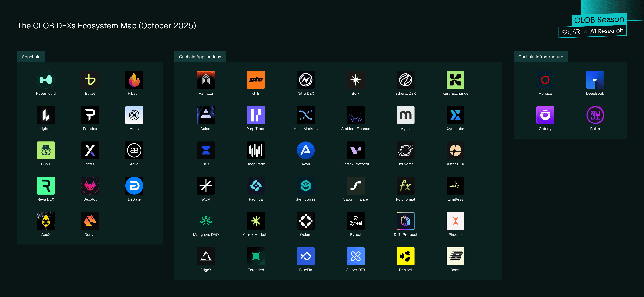Screen dimensions: 644x297
Task: Click the GSR logo text
Action: [x=571, y=32]
